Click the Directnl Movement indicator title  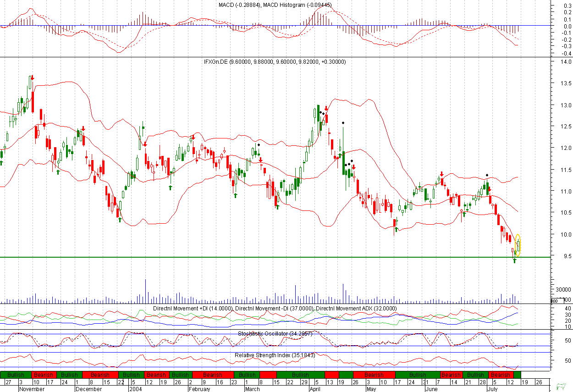pos(275,309)
